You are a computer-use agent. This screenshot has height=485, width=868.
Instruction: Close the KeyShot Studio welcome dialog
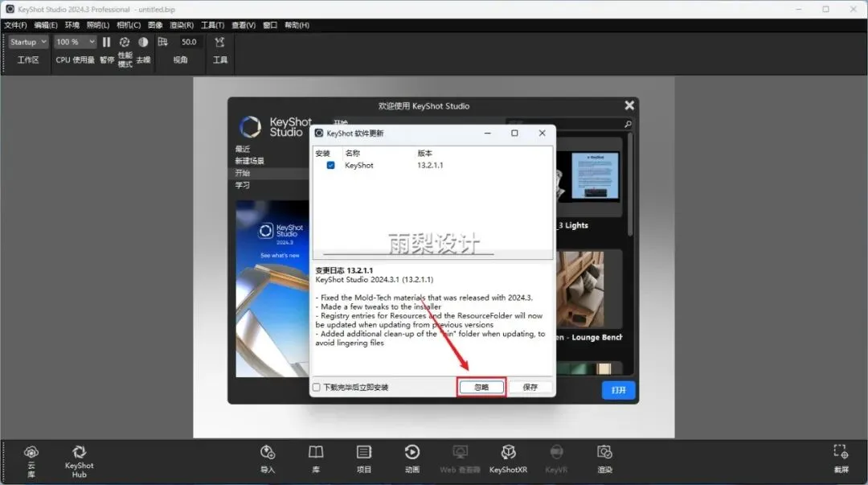pyautogui.click(x=629, y=105)
